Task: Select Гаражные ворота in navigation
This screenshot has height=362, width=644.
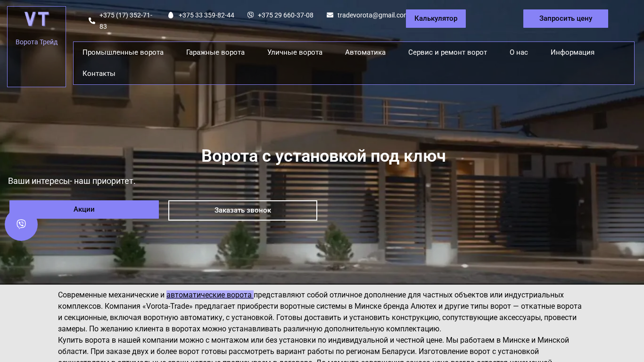Action: click(215, 52)
